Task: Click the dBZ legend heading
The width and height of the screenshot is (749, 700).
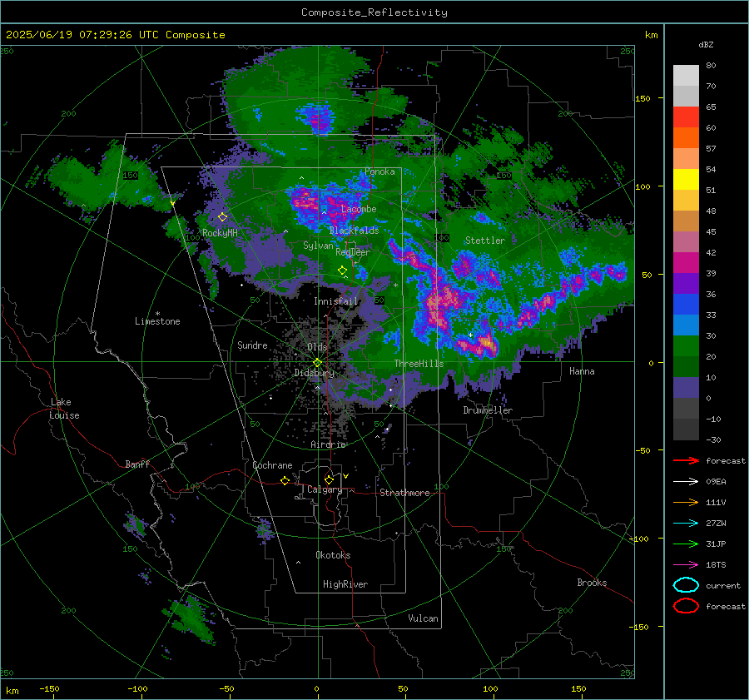Action: click(x=706, y=44)
